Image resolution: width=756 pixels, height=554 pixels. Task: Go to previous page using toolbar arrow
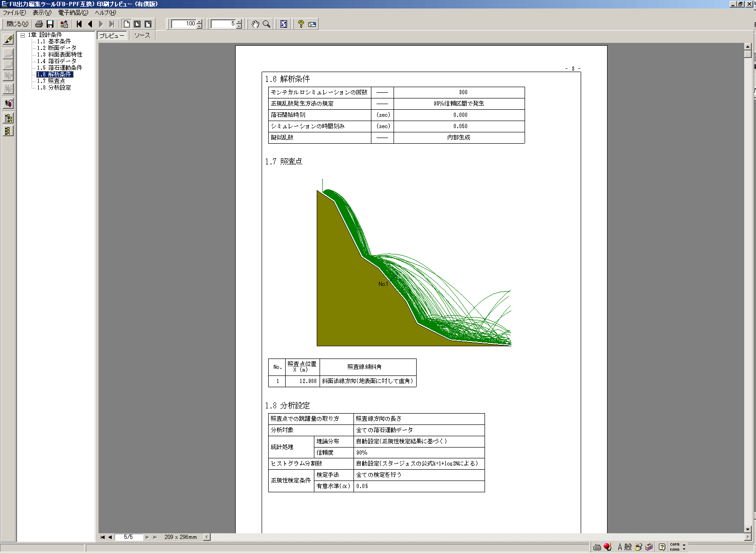click(x=90, y=24)
